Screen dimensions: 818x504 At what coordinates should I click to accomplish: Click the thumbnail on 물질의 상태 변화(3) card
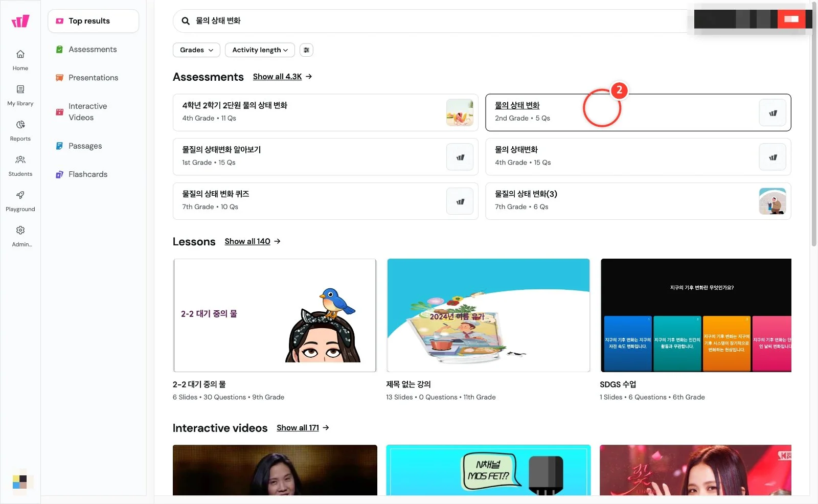tap(772, 201)
